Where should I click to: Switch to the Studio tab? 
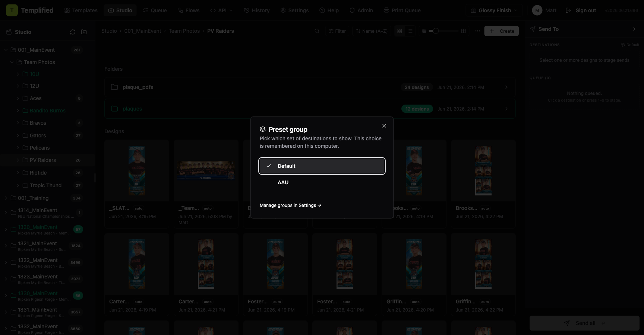[x=120, y=10]
